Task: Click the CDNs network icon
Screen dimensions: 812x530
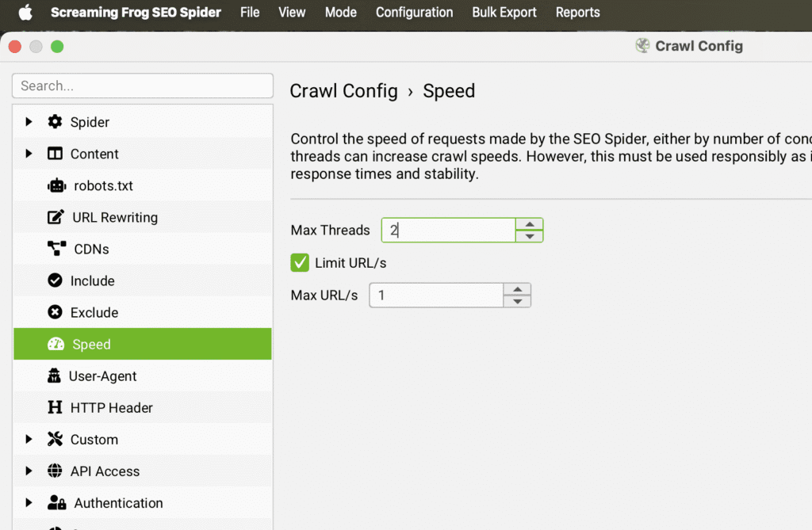Action: (x=56, y=249)
